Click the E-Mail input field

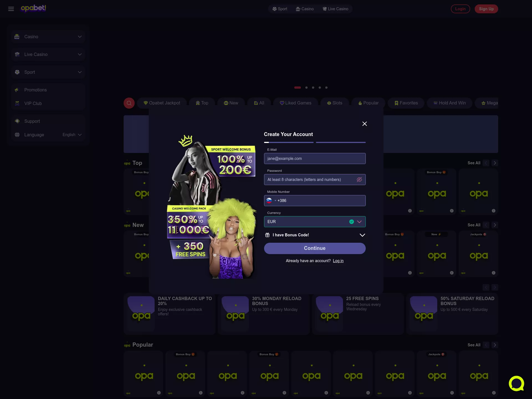[x=315, y=158]
